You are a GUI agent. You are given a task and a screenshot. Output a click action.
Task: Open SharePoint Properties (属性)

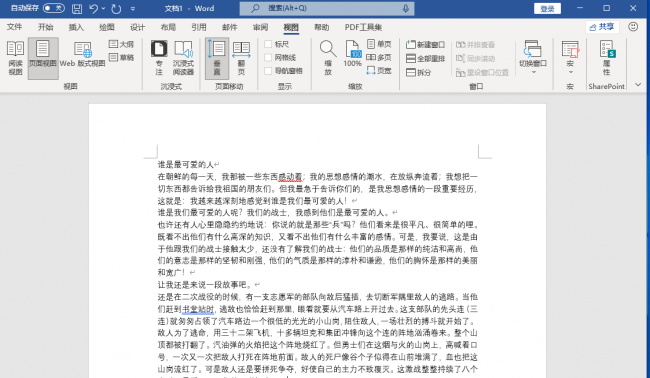click(606, 58)
